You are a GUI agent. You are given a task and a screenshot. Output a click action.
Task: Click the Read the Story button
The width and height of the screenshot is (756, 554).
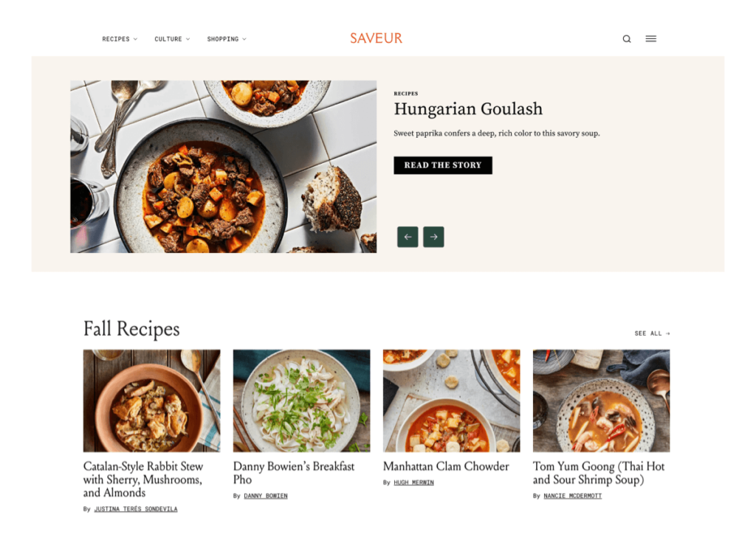pos(443,165)
